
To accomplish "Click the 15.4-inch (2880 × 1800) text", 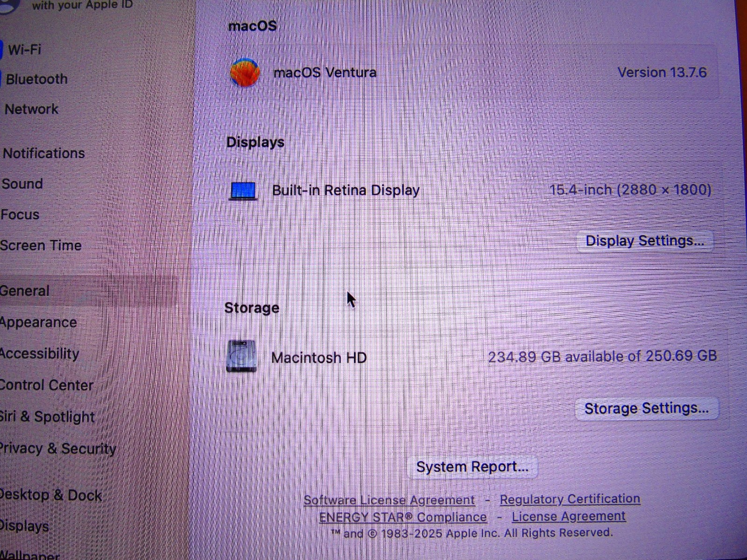I will (630, 190).
